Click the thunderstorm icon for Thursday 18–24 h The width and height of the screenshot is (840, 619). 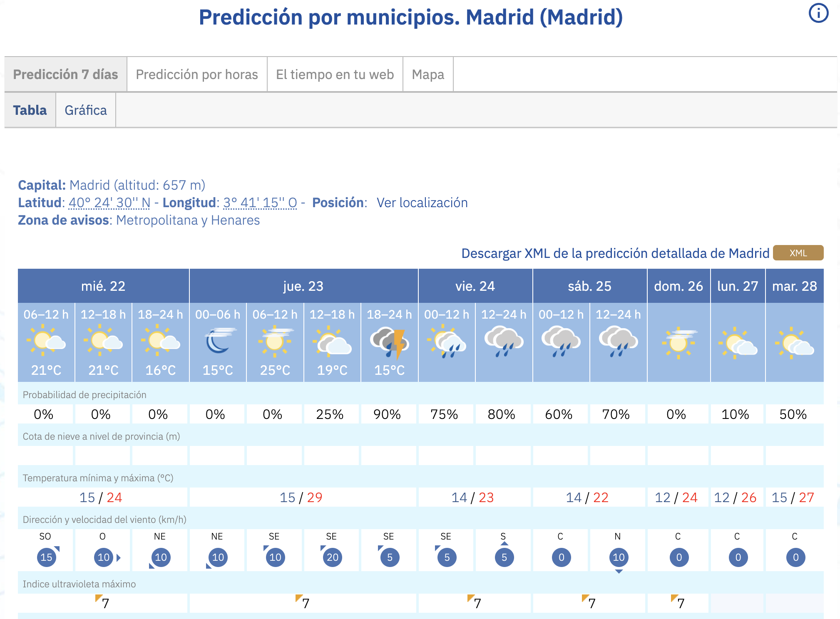pyautogui.click(x=389, y=342)
